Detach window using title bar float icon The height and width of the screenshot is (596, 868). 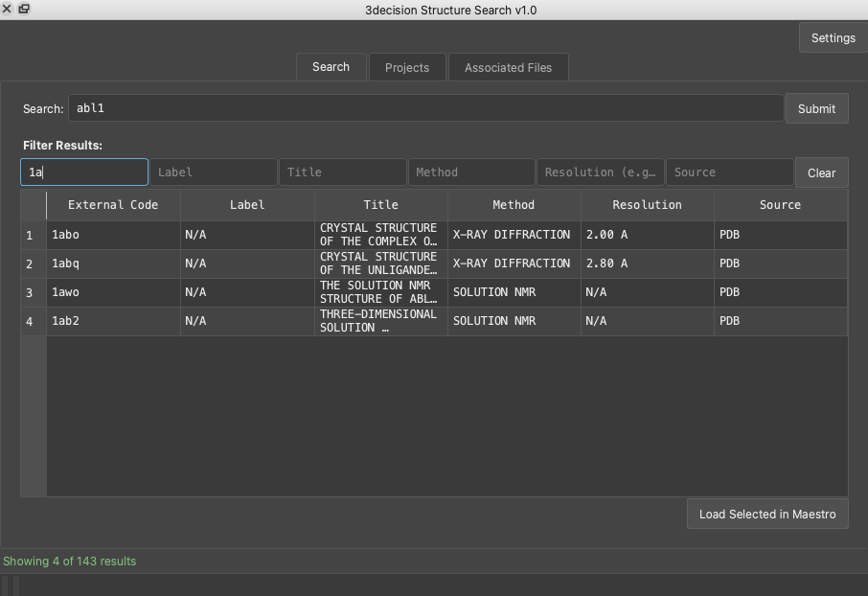pyautogui.click(x=24, y=9)
